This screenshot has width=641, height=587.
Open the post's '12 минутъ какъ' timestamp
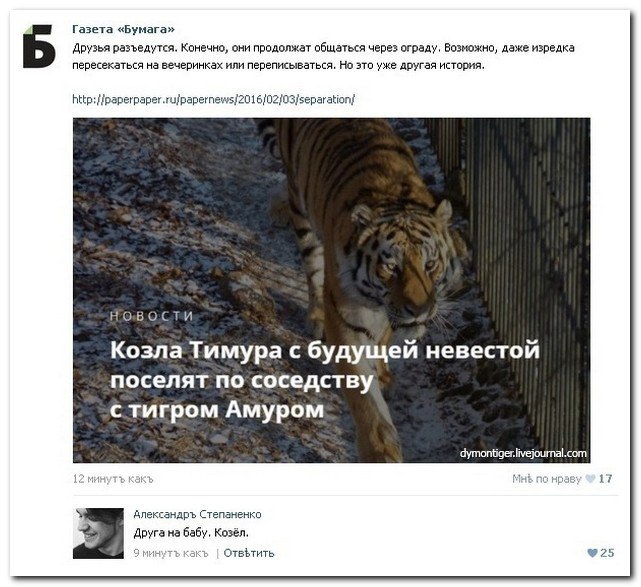[x=113, y=479]
